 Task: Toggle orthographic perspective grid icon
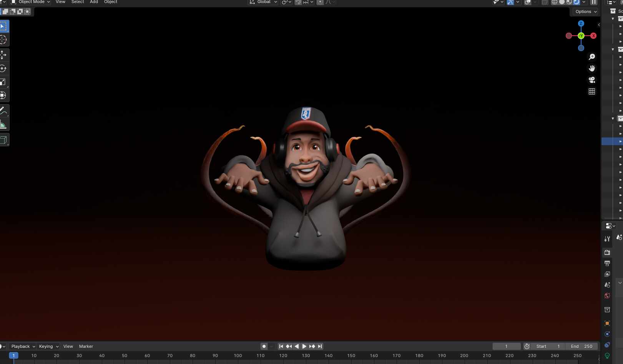tap(592, 91)
